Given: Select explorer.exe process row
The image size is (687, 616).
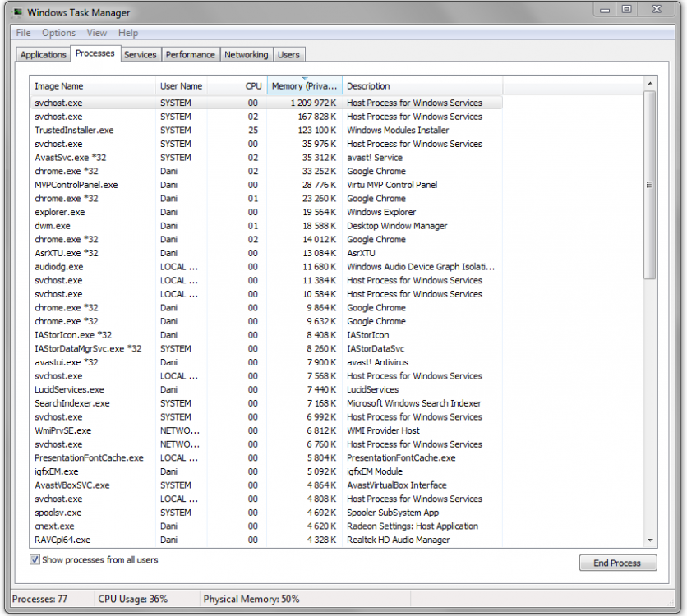Looking at the screenshot, I should click(x=266, y=212).
